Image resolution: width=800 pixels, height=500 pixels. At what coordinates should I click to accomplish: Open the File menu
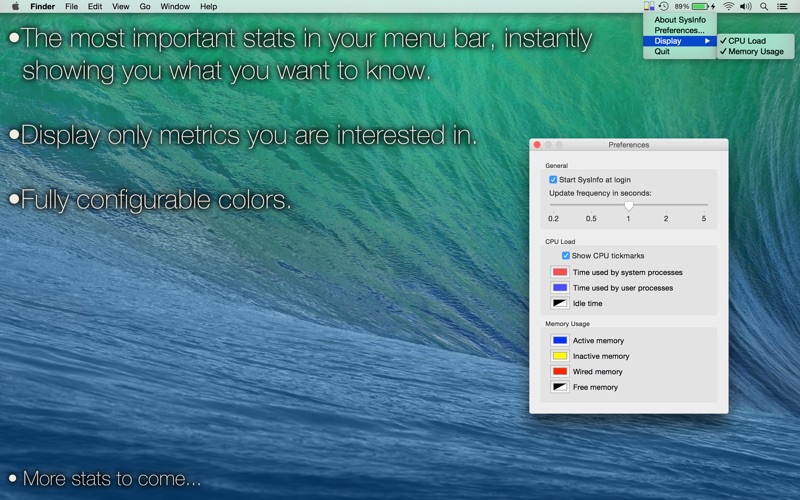pos(71,7)
